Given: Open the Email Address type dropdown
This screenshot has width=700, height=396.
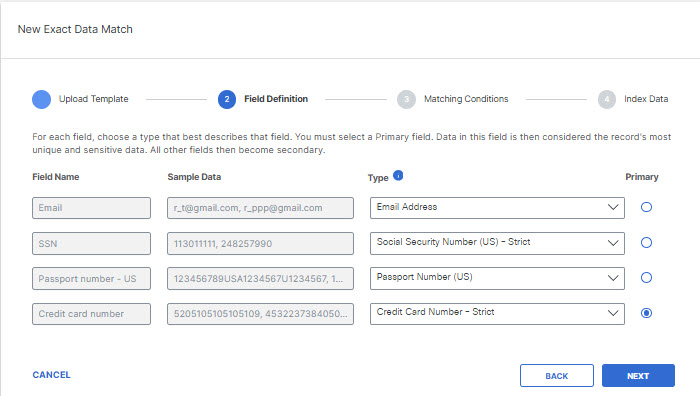Looking at the screenshot, I should pos(497,208).
